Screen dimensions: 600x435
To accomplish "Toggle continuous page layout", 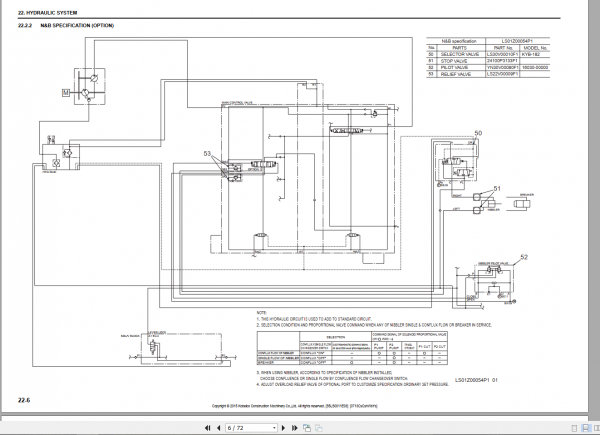I will [586, 428].
